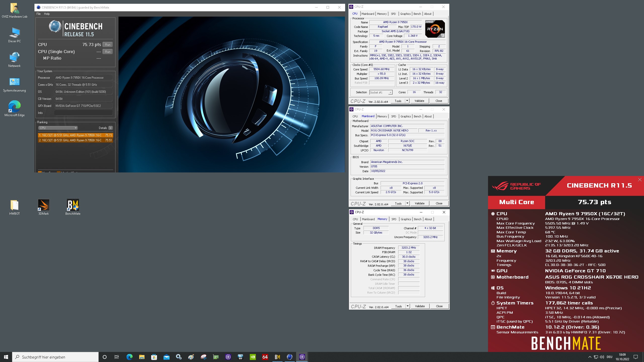Screen dimensions: 644x362
Task: Click volume speaker tray icon
Action: [602, 357]
